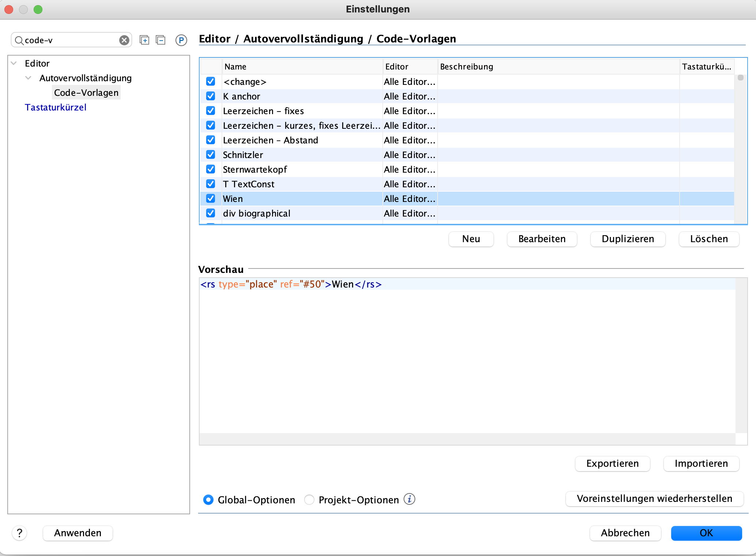Toggle the Leerzeichen – fixes checkbox
Screen dimensions: 756x556
click(x=211, y=111)
